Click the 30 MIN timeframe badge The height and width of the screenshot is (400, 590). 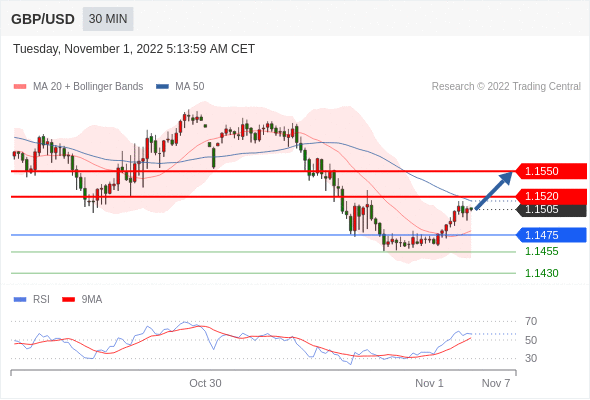click(x=108, y=19)
